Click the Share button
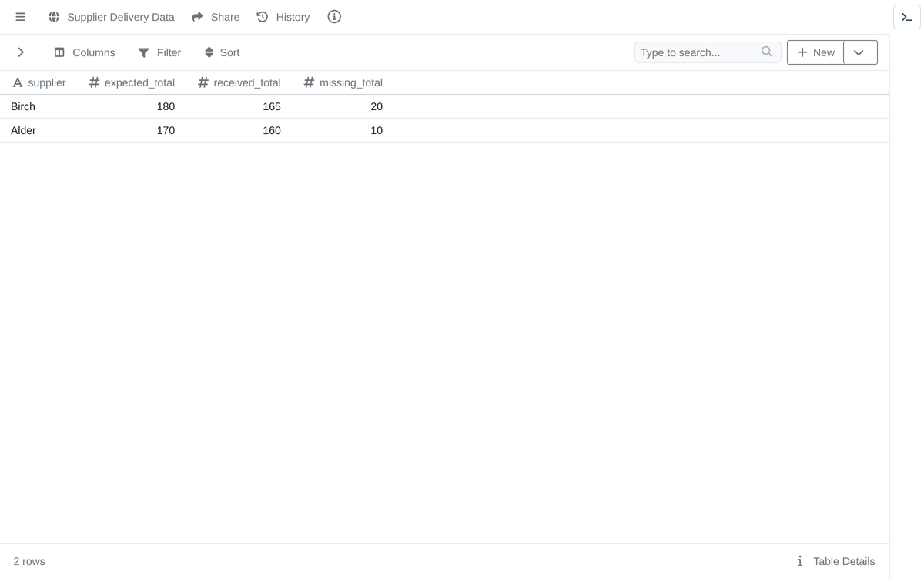The width and height of the screenshot is (924, 578). [x=216, y=17]
